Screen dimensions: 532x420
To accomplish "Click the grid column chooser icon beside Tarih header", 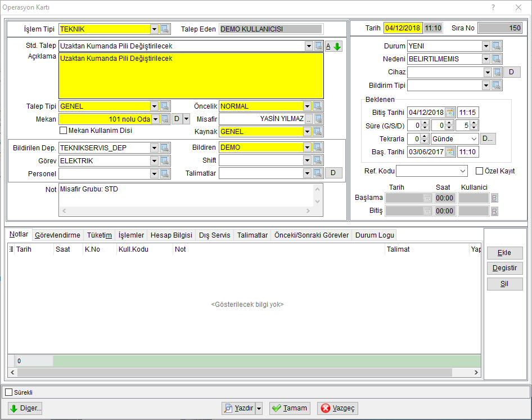I will pos(11,249).
